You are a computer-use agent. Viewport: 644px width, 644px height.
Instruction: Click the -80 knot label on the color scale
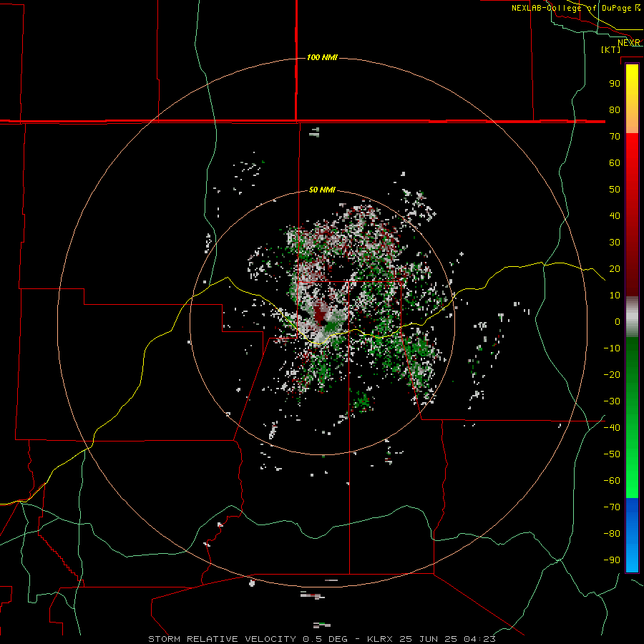[x=612, y=534]
